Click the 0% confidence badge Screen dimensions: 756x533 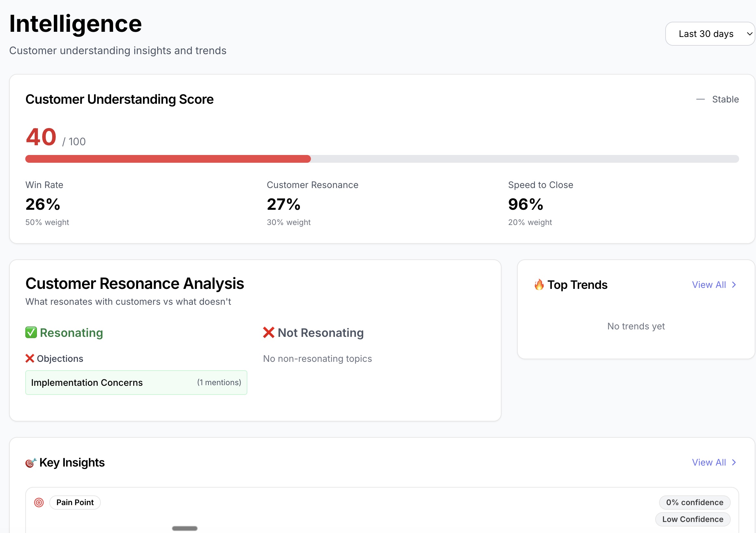694,503
